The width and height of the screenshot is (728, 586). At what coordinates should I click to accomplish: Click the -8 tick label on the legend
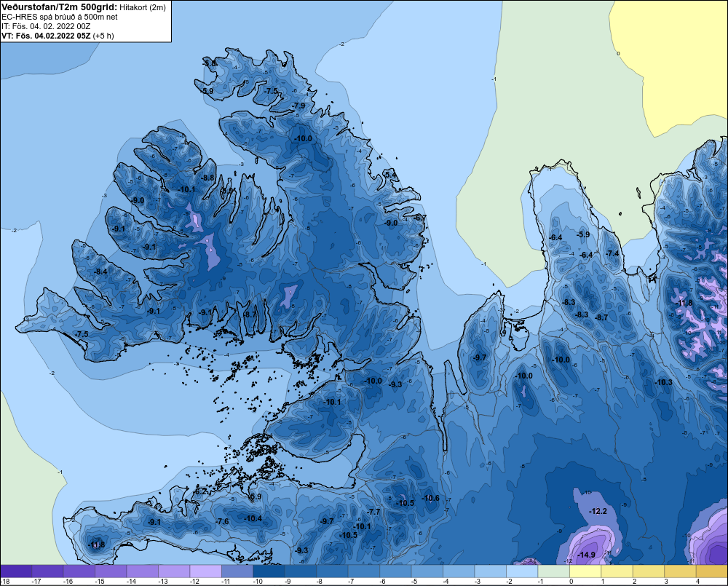[x=320, y=582]
